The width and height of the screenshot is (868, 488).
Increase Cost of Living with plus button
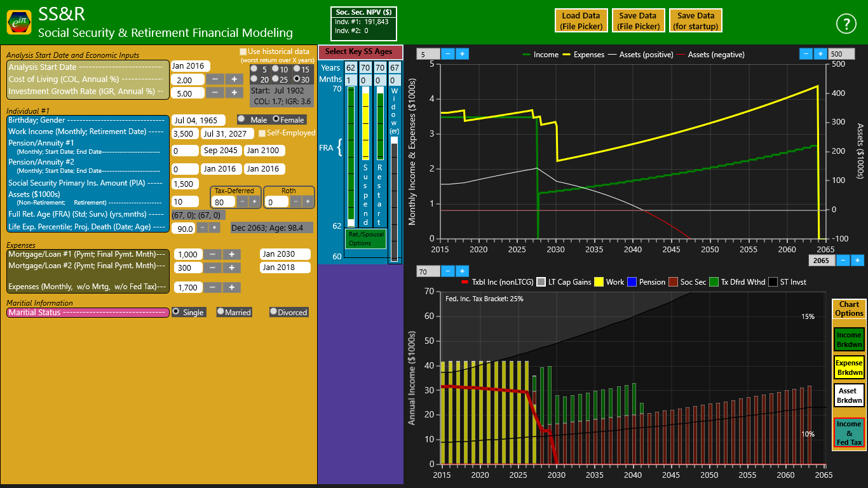(x=233, y=79)
